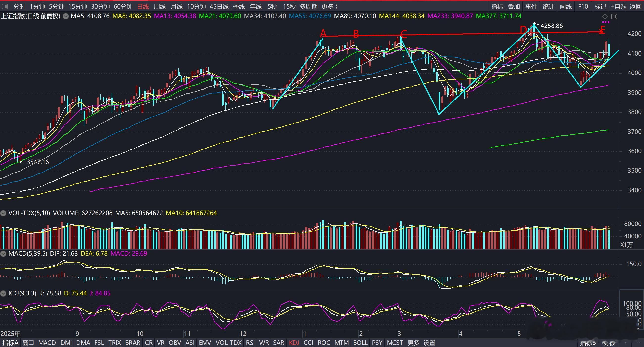Open F10 company information
The width and height of the screenshot is (644, 347).
click(x=583, y=6)
